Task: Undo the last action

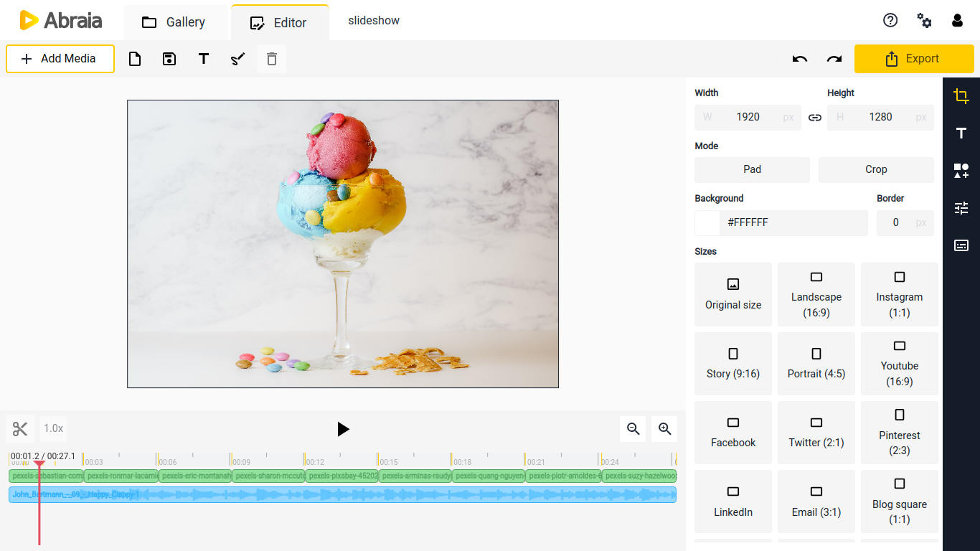Action: 800,59
